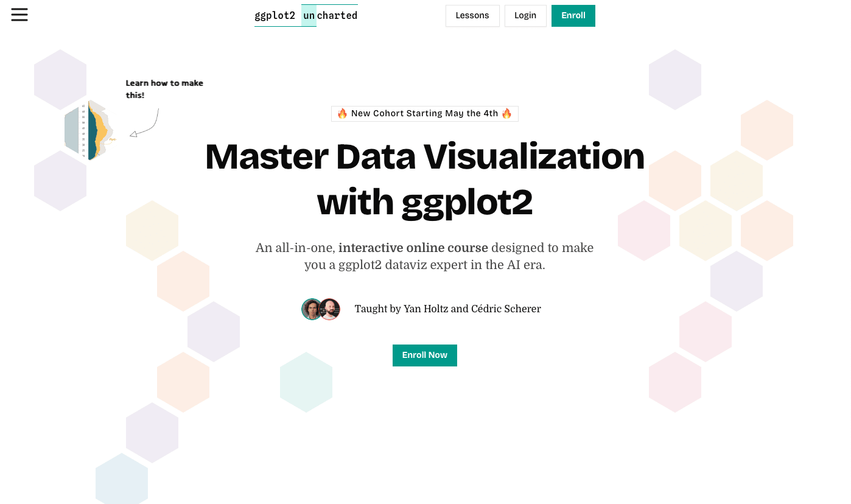Go to the Login page
This screenshot has width=851, height=504.
pyautogui.click(x=525, y=16)
